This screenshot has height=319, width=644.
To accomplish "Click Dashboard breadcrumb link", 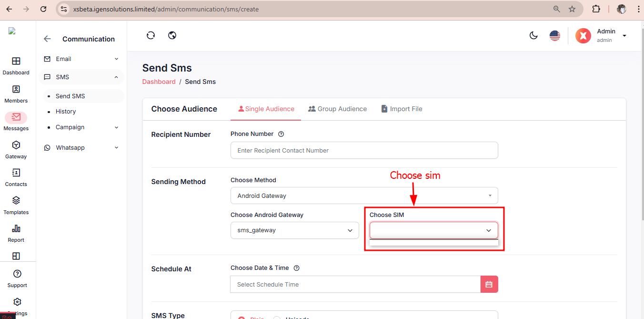I will tap(159, 82).
